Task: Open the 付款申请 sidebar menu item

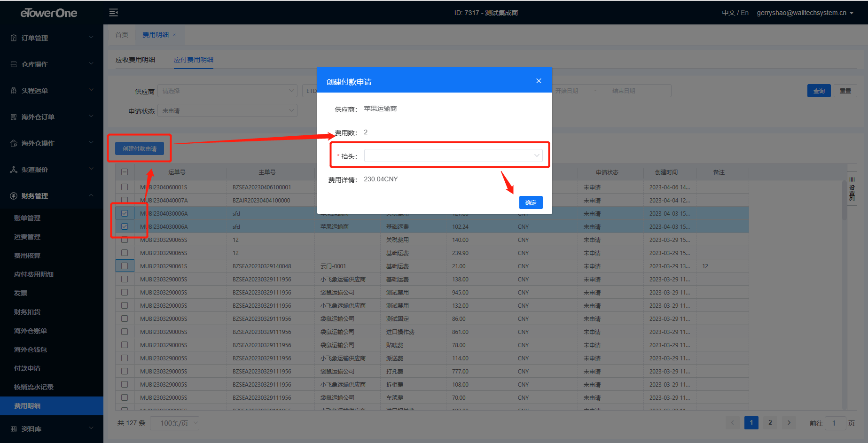Action: pyautogui.click(x=27, y=368)
